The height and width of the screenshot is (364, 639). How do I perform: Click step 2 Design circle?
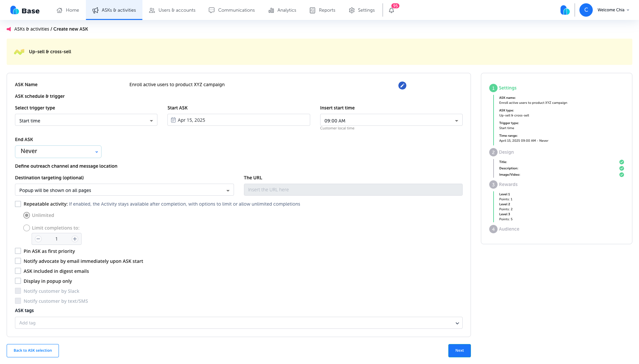pos(493,152)
